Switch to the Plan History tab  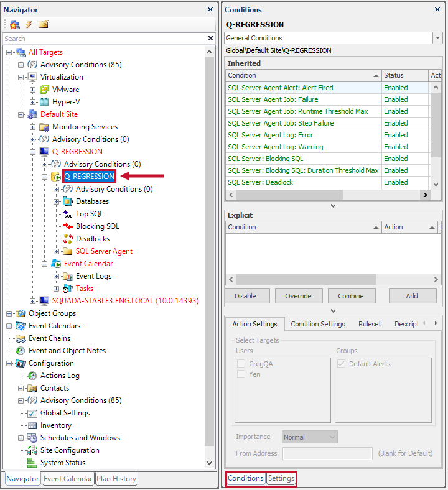tap(116, 479)
